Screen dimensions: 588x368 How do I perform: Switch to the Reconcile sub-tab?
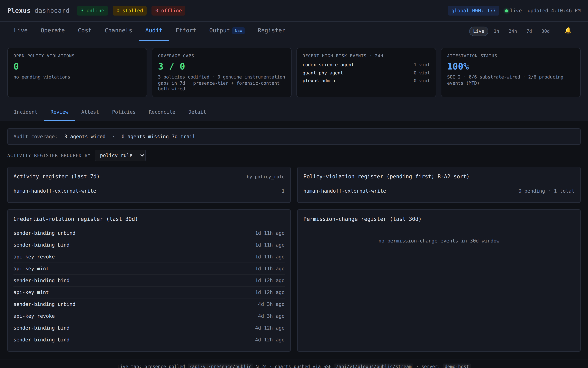(x=162, y=112)
